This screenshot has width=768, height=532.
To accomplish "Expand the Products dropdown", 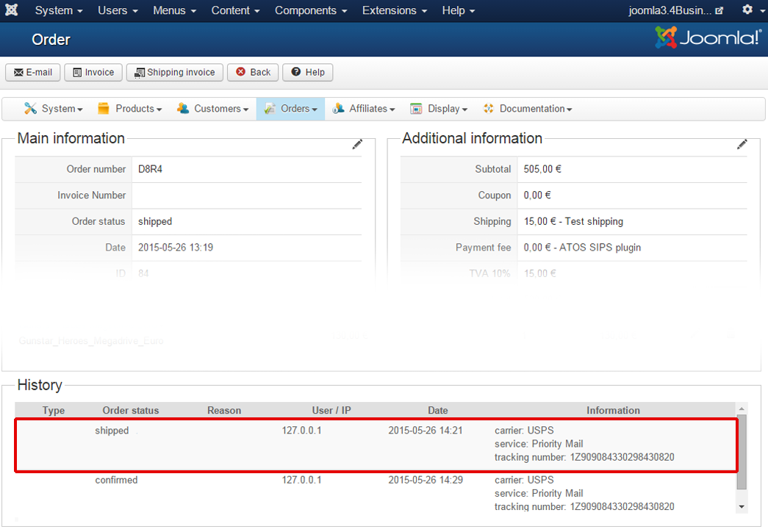I will pyautogui.click(x=130, y=109).
